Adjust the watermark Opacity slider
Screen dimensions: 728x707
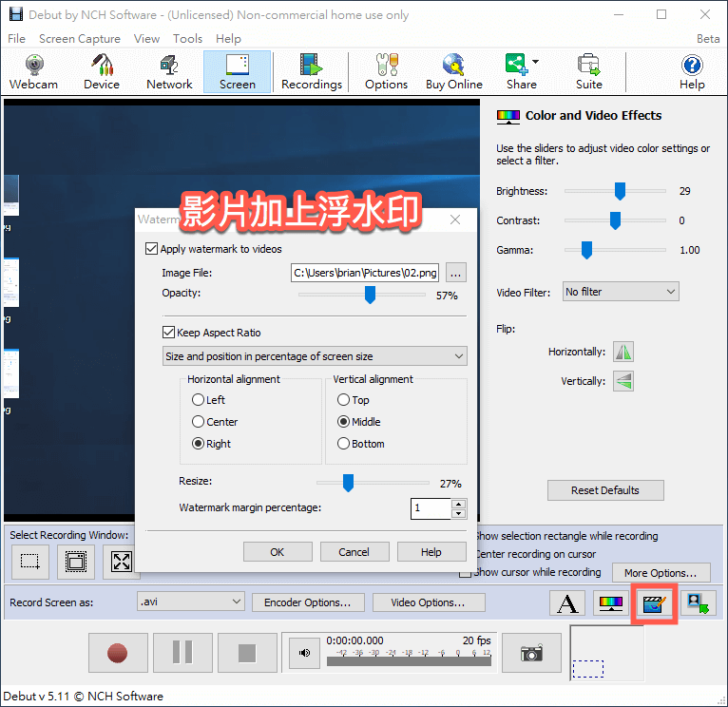tap(371, 296)
